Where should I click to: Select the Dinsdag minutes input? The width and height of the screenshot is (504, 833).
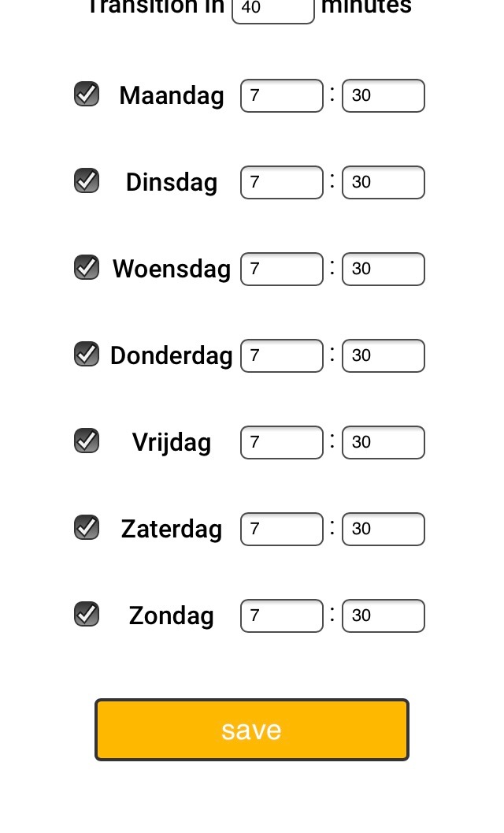tap(384, 182)
